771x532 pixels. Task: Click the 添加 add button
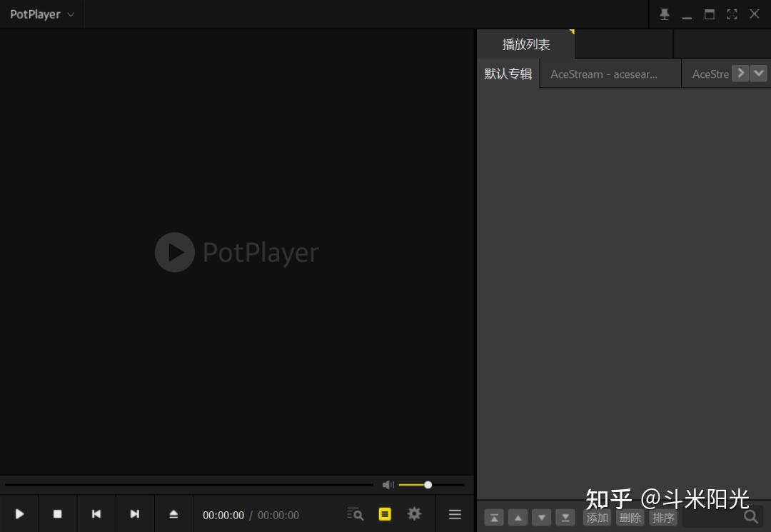tap(597, 517)
